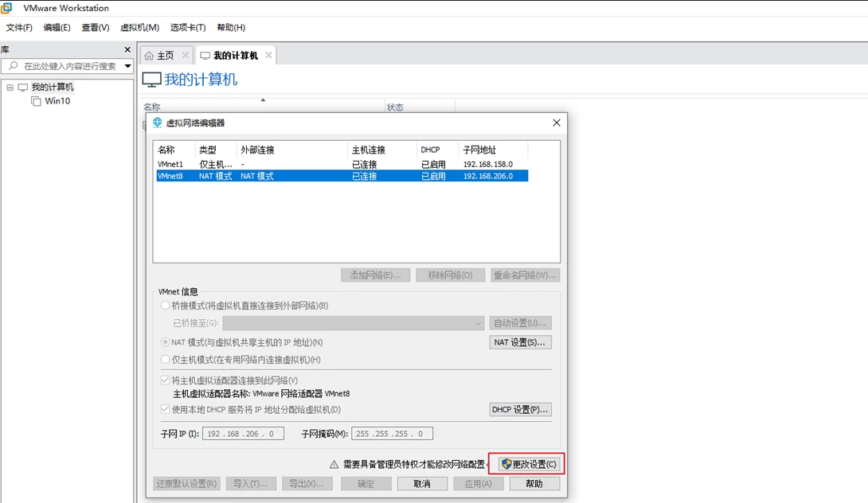The width and height of the screenshot is (868, 503).
Task: Close the 虚拟网络编辑器 dialog
Action: (x=557, y=123)
